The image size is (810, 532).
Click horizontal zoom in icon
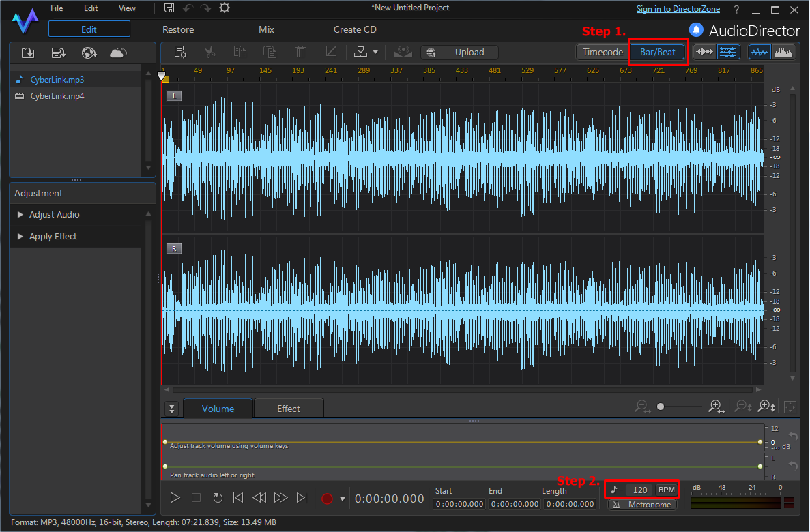(717, 407)
